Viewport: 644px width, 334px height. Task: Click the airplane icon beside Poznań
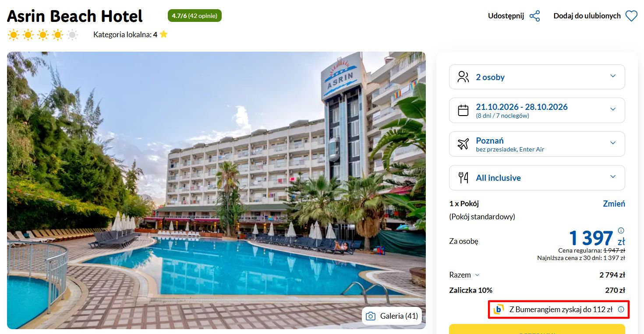tap(463, 144)
